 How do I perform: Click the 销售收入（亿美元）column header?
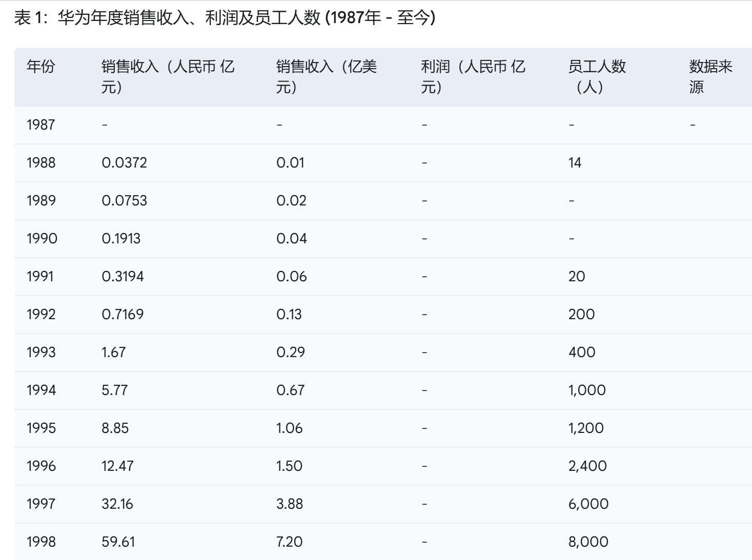[326, 76]
